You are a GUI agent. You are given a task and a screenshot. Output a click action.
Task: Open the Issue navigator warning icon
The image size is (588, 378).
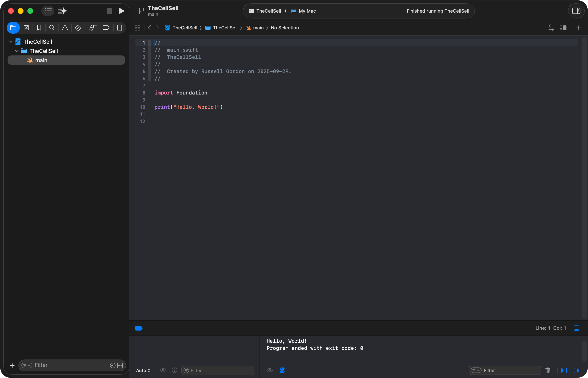click(x=65, y=28)
